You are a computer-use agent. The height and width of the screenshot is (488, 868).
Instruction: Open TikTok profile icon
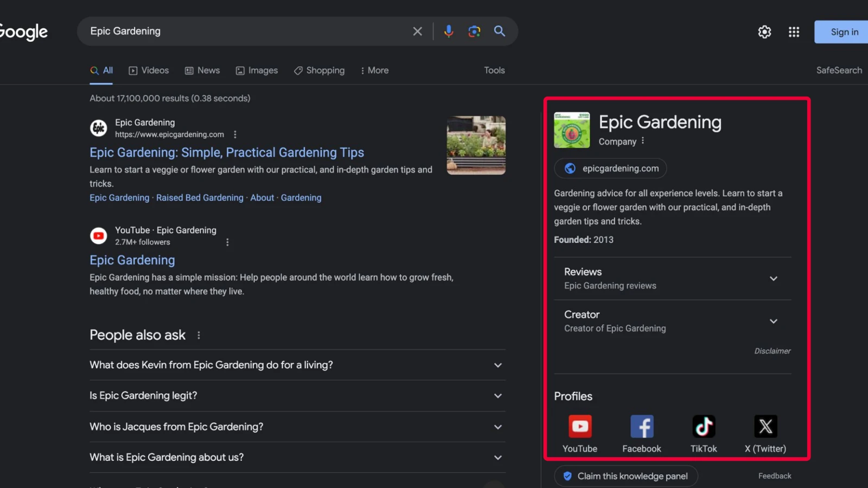(x=704, y=426)
